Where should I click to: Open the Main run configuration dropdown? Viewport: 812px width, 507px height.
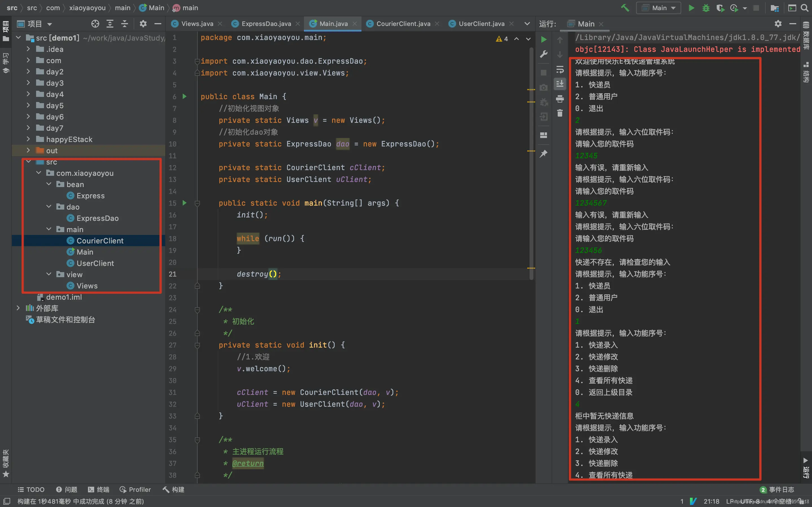pyautogui.click(x=658, y=8)
